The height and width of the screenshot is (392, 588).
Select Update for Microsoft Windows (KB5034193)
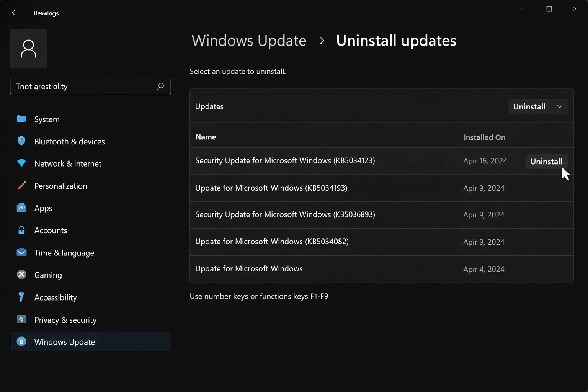(x=381, y=188)
